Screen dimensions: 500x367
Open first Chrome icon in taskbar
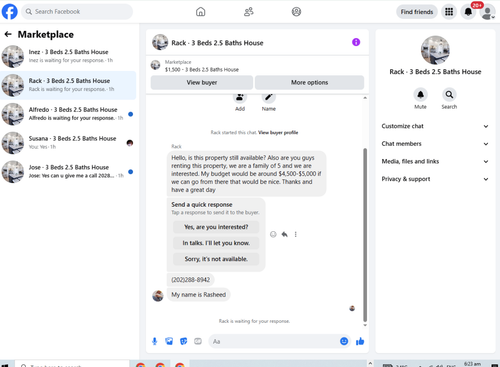click(141, 365)
